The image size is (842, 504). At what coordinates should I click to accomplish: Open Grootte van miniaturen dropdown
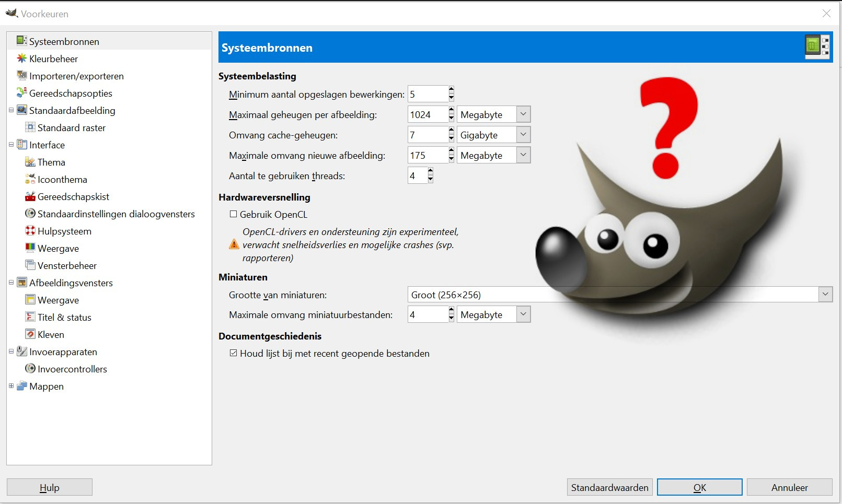pos(825,295)
